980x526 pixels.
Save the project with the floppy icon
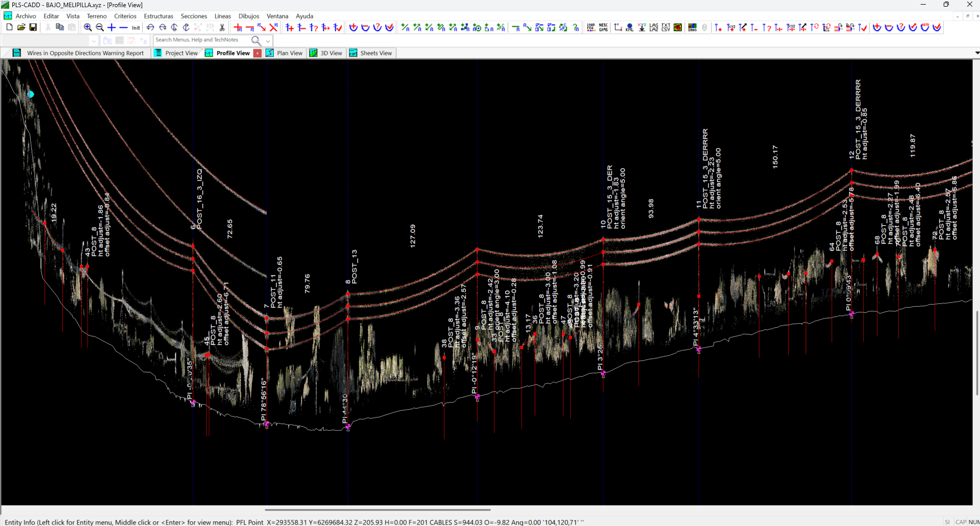[33, 27]
